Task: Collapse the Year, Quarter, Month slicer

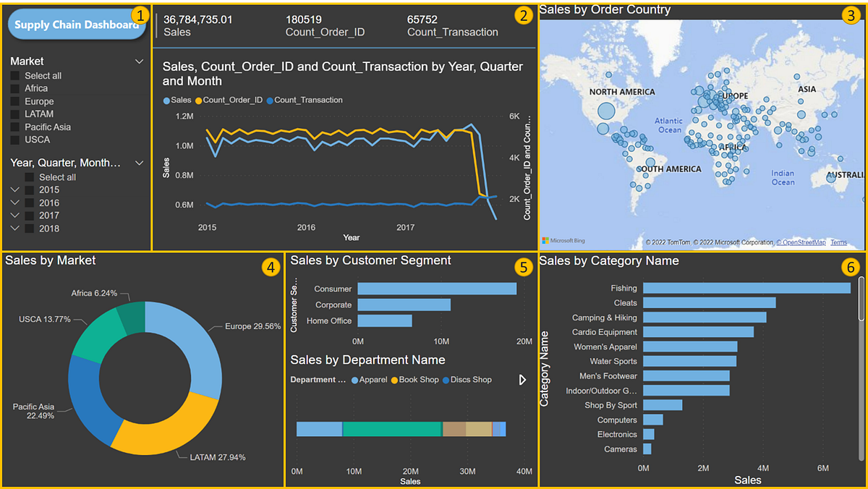Action: tap(140, 163)
